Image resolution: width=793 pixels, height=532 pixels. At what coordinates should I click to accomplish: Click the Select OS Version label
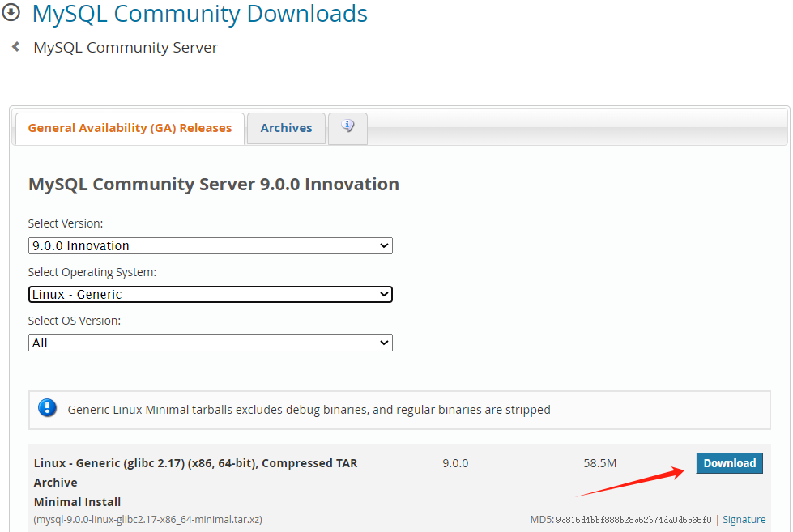coord(75,321)
